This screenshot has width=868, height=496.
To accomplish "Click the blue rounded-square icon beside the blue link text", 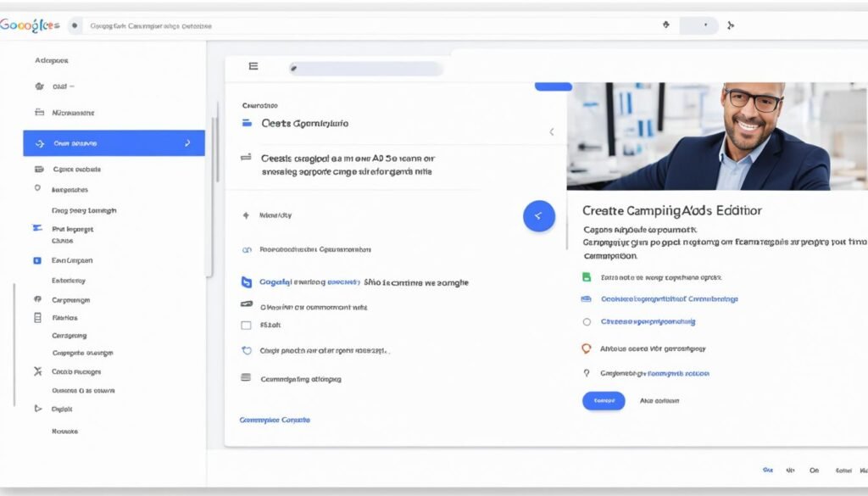I will 247,282.
